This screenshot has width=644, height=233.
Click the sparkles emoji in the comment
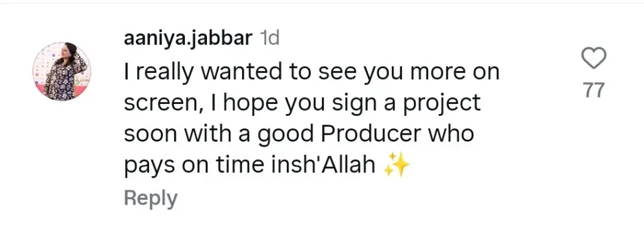(396, 165)
